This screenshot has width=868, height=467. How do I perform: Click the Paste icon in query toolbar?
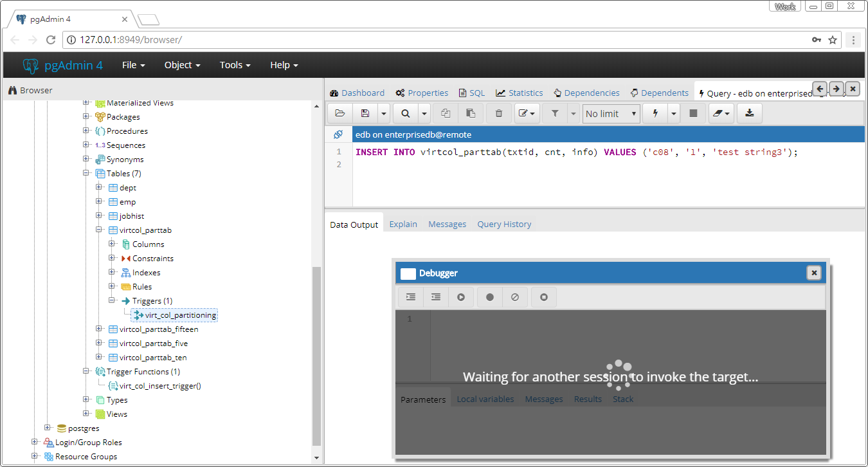coord(470,114)
